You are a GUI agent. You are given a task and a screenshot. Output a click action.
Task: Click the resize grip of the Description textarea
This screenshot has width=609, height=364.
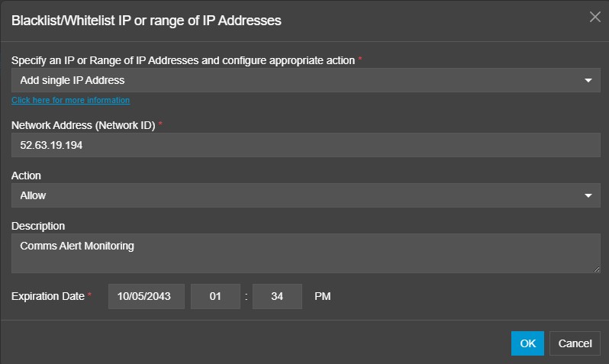click(x=597, y=269)
